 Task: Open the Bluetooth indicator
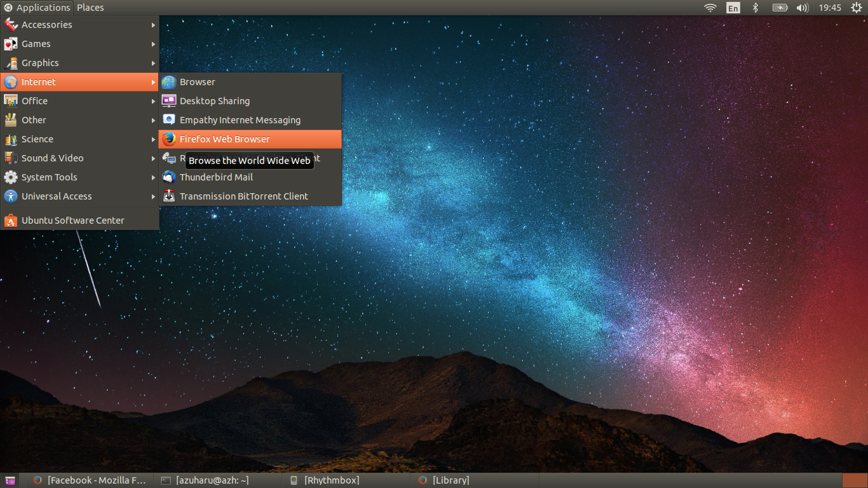coord(756,8)
